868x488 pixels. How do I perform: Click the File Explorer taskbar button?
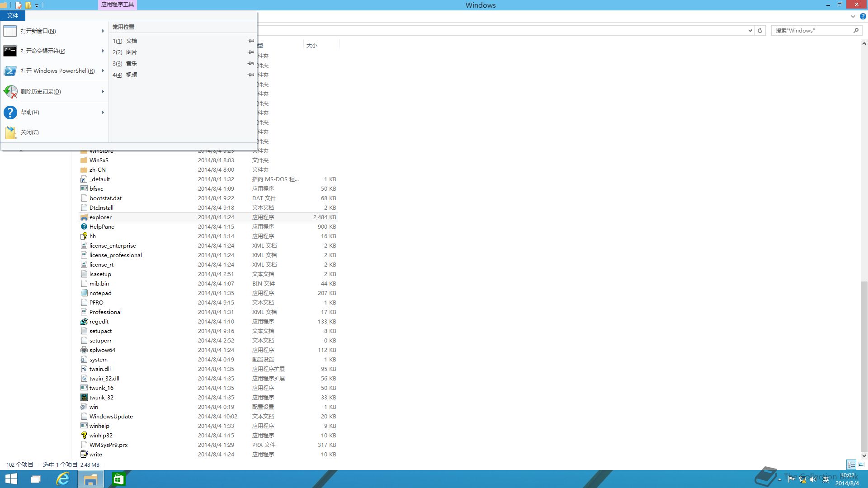pos(90,479)
